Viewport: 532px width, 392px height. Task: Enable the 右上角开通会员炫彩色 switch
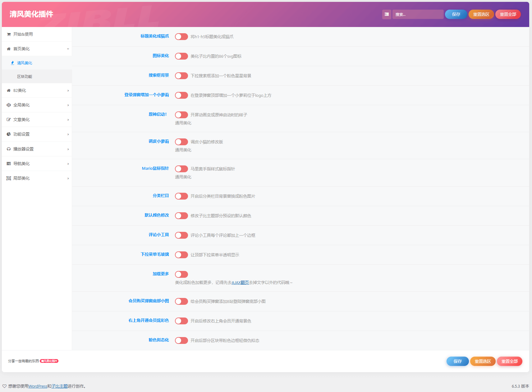(x=181, y=321)
